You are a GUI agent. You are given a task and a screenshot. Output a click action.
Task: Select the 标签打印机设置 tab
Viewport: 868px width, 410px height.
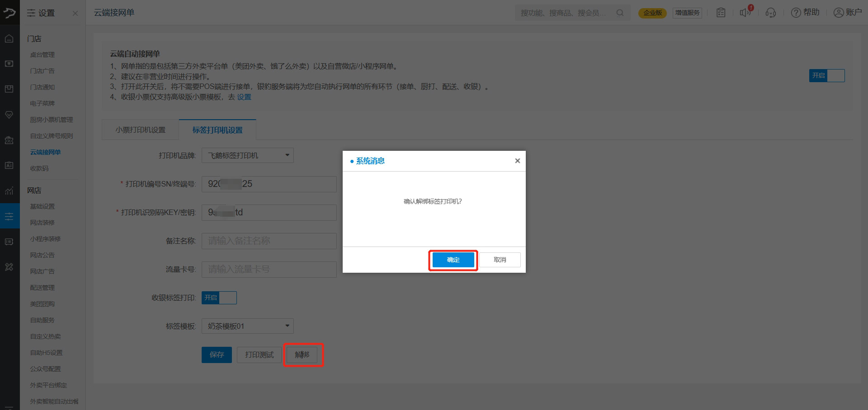pyautogui.click(x=217, y=130)
